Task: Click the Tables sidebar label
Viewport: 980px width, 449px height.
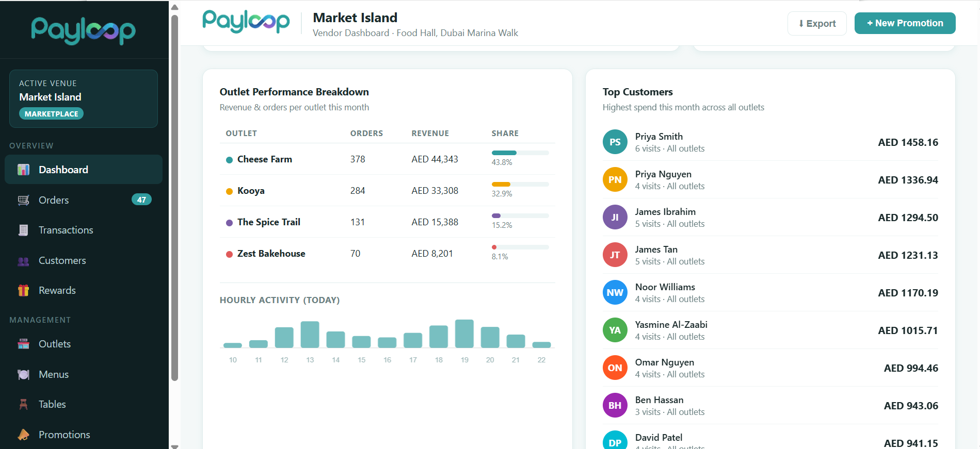Action: tap(52, 404)
